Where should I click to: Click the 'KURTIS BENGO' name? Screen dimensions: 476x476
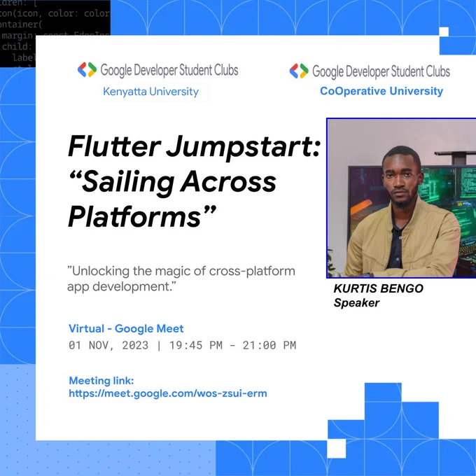(x=378, y=288)
